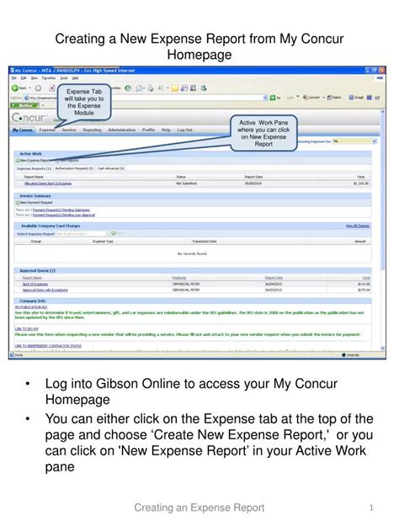Click the browser Back button
The image size is (399, 532).
[x=19, y=88]
